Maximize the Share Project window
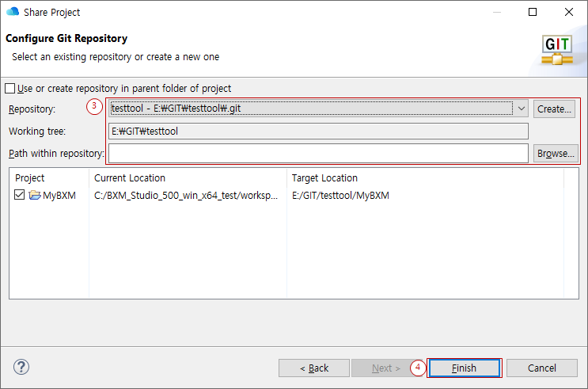The image size is (588, 389). (533, 12)
